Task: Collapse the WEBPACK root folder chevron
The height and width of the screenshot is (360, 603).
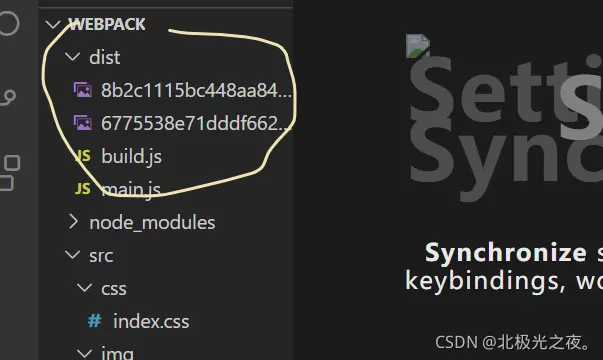Action: (x=53, y=25)
